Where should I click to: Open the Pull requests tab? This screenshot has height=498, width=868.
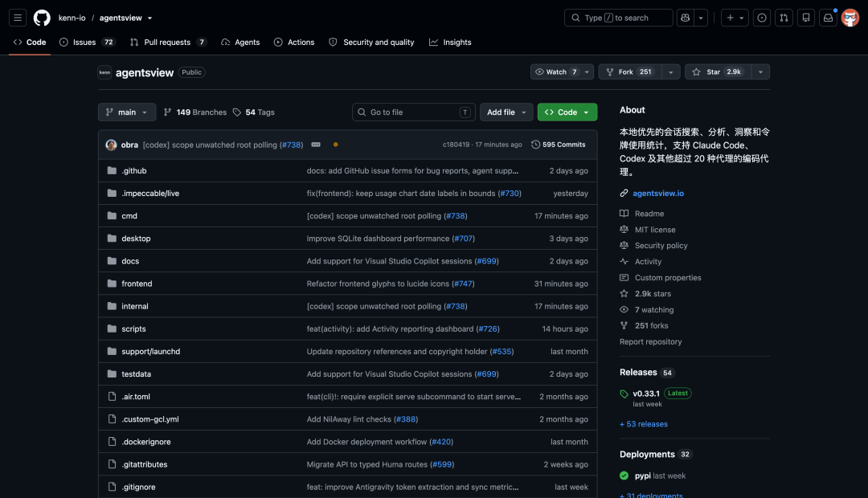[x=168, y=42]
